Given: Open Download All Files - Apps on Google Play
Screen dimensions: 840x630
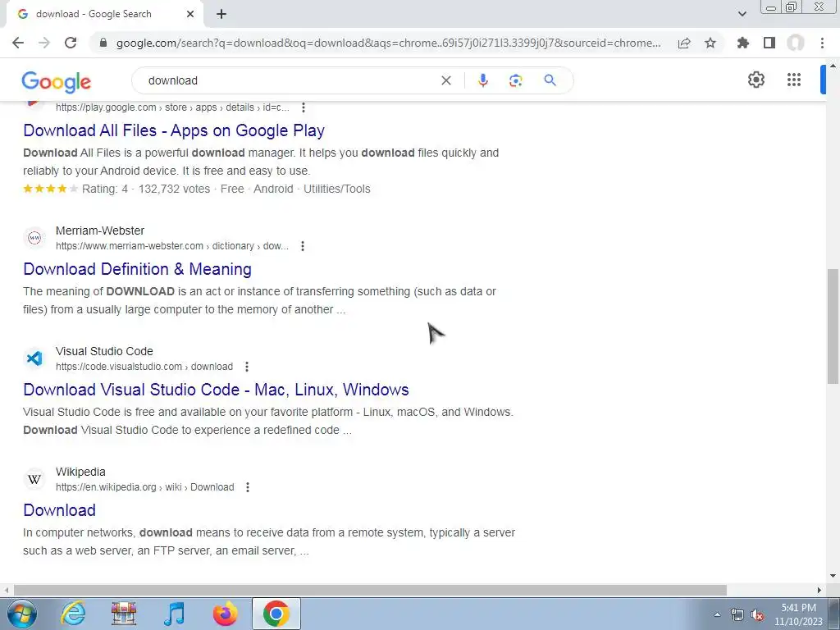Looking at the screenshot, I should tap(174, 130).
